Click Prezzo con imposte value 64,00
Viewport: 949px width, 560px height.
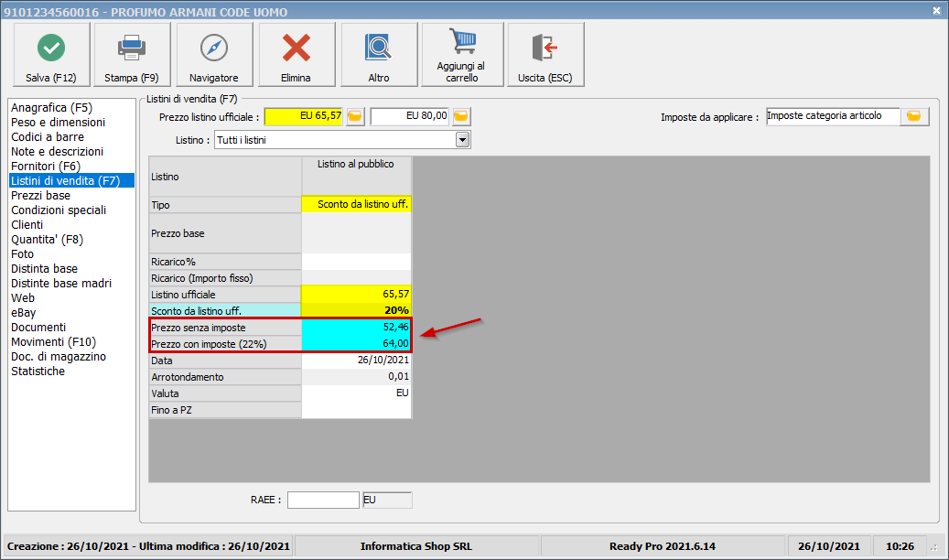[356, 343]
